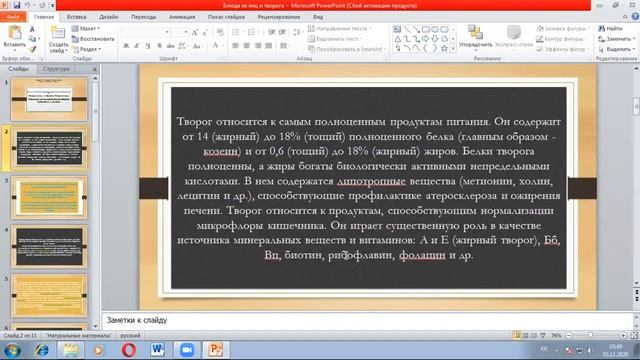Click the Shape Outline (Контур фигуры) button
This screenshot has width=640, height=360.
tap(562, 39)
